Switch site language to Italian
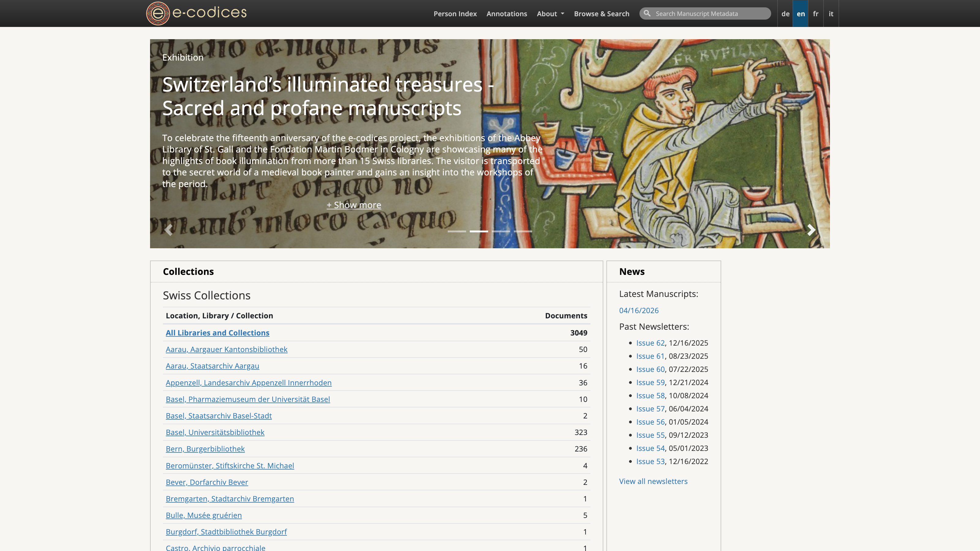This screenshot has height=551, width=980. (831, 13)
